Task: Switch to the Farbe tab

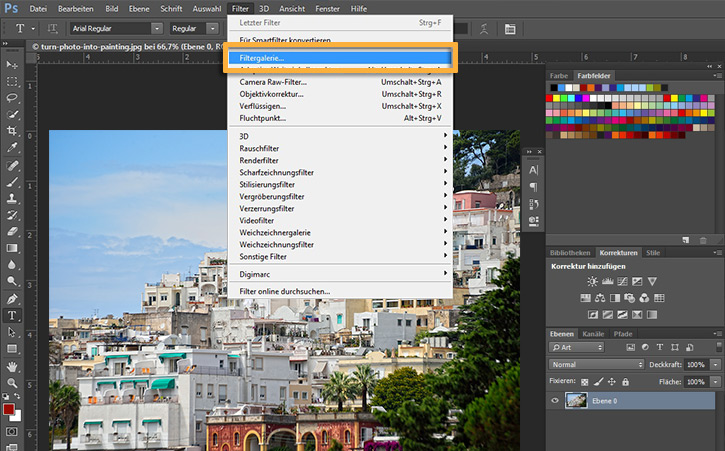Action: point(559,76)
